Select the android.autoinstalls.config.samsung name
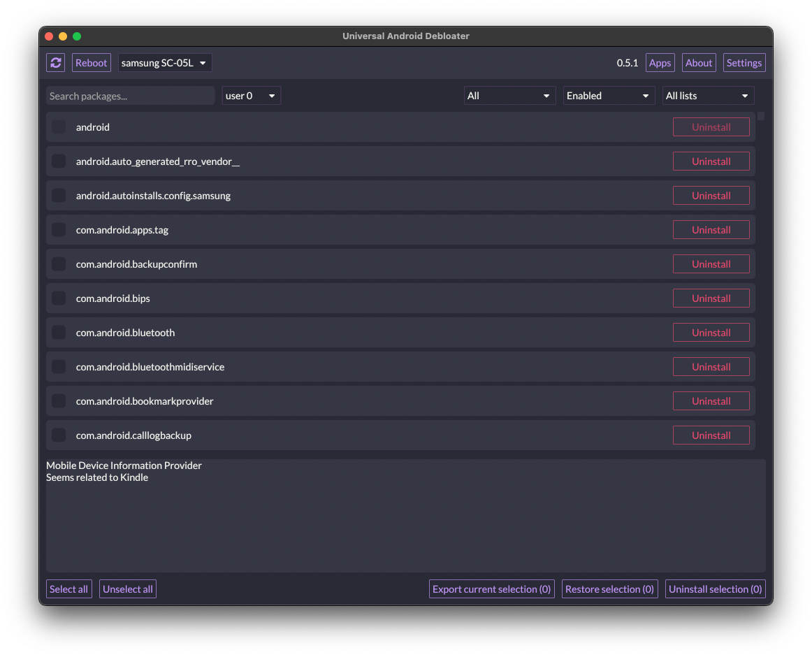Viewport: 812px width, 657px height. (x=153, y=195)
